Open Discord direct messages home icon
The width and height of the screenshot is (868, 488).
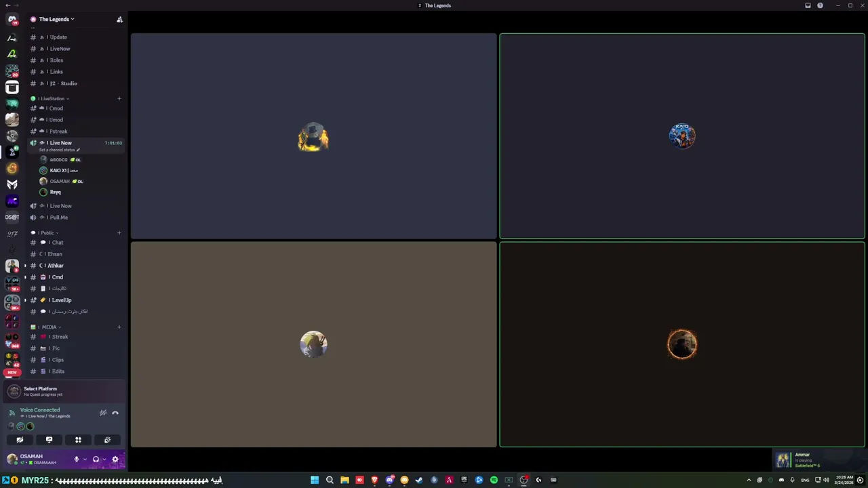click(12, 20)
